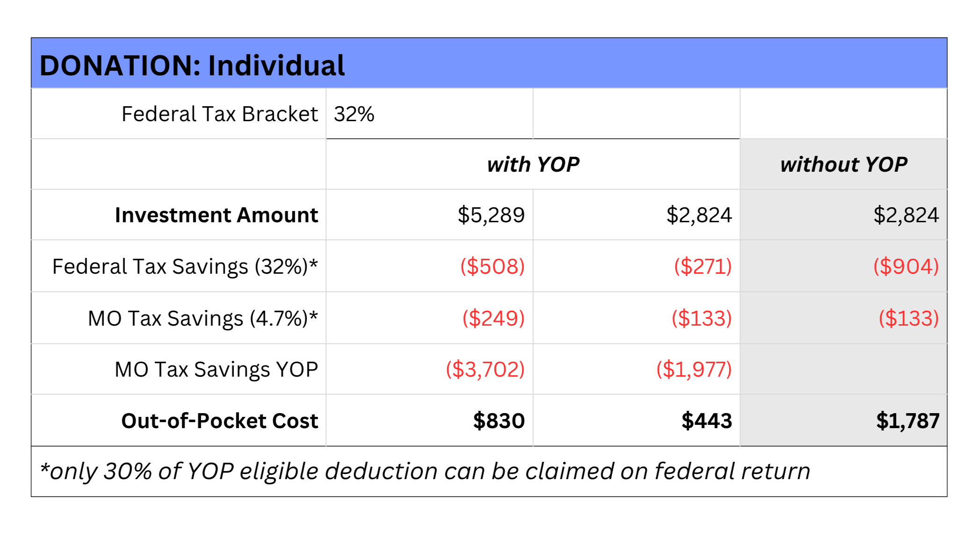Select the 30% YOP deduction footnote text
980x539 pixels.
(x=425, y=471)
